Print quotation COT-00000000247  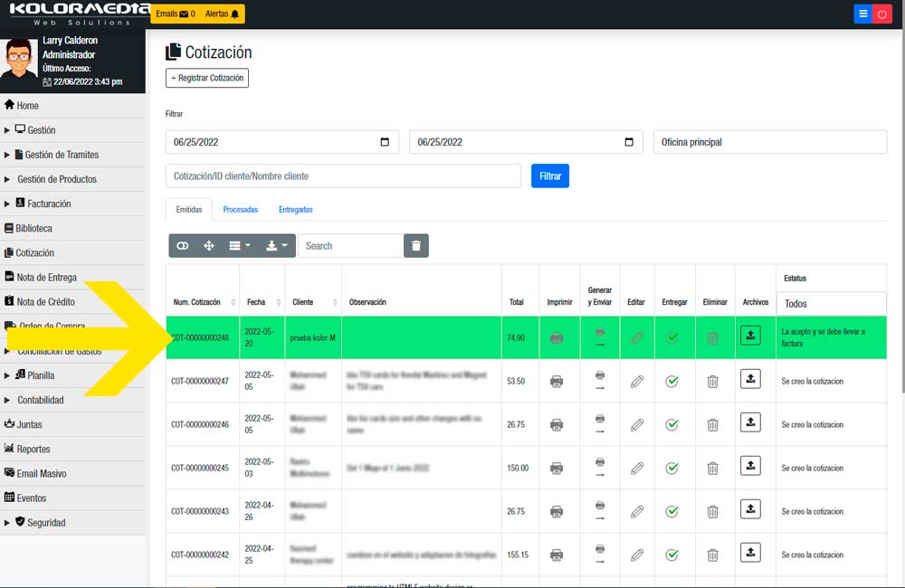[x=557, y=382]
